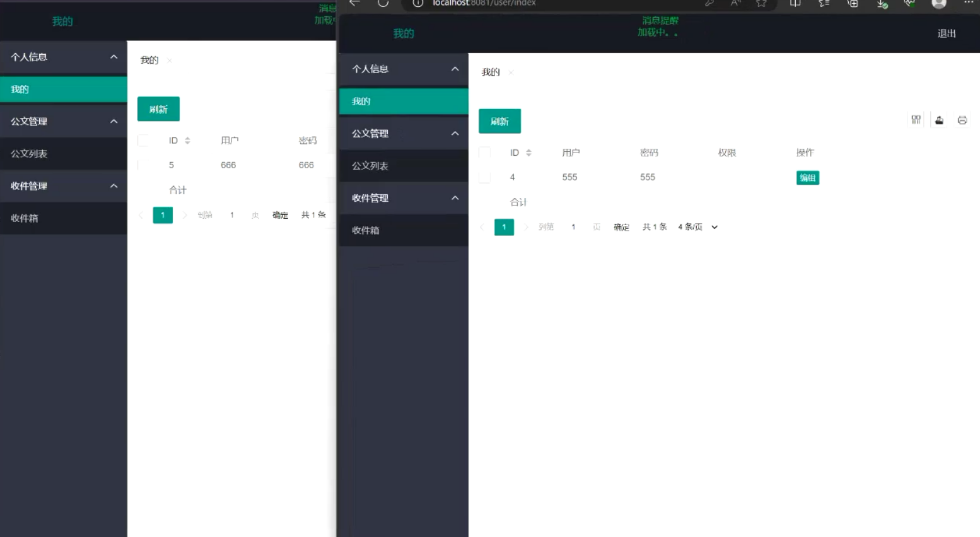Click the 我的 header logo in right window
The image size is (980, 537).
404,33
